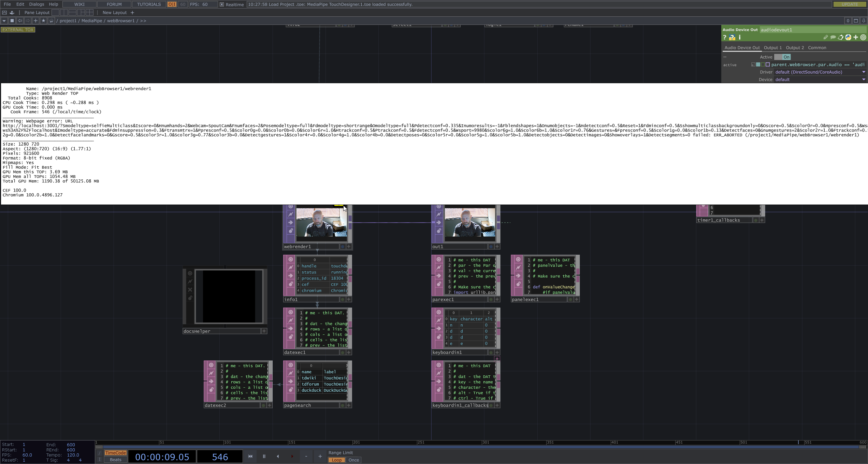Switch to the Common parameter tab

pos(817,47)
